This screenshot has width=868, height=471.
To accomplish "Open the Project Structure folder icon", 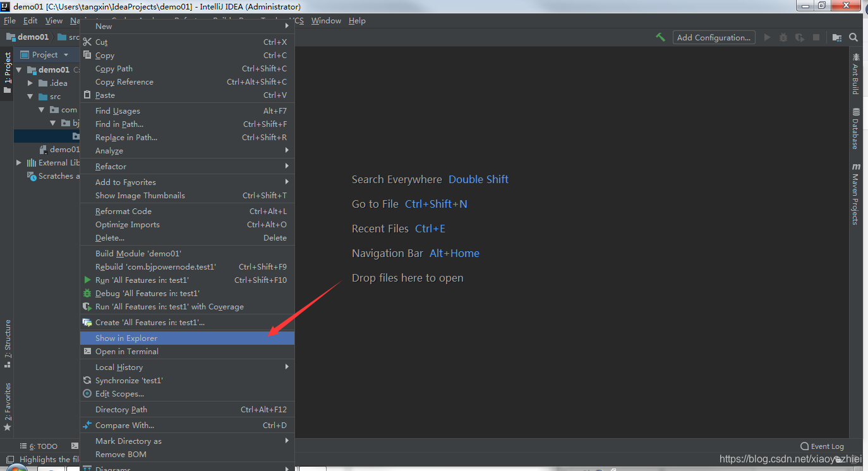I will point(837,37).
